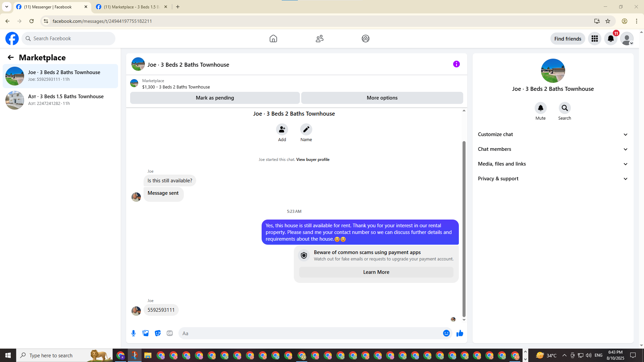Screen dimensions: 644x362
Task: Edit chat name with pencil icon
Action: coord(306,129)
